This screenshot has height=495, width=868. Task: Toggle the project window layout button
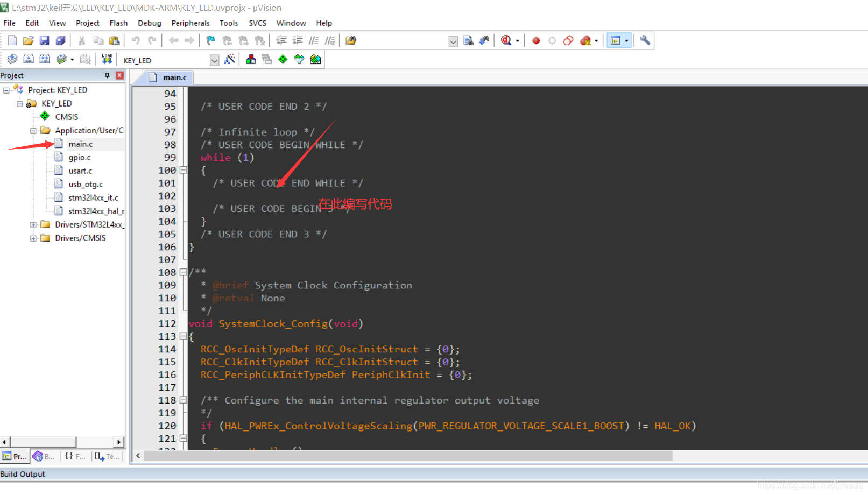click(616, 40)
